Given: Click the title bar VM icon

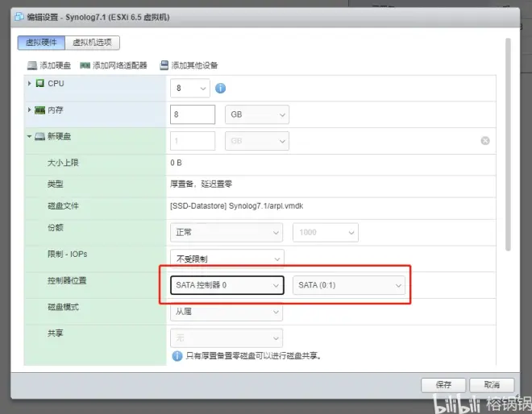Looking at the screenshot, I should pyautogui.click(x=19, y=17).
